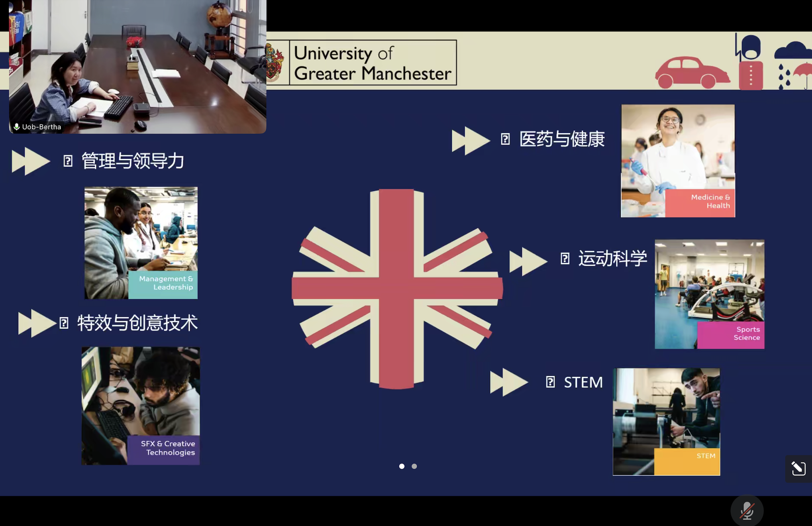Select the STEM lab photo
Image resolution: width=812 pixels, height=526 pixels.
[x=666, y=422]
